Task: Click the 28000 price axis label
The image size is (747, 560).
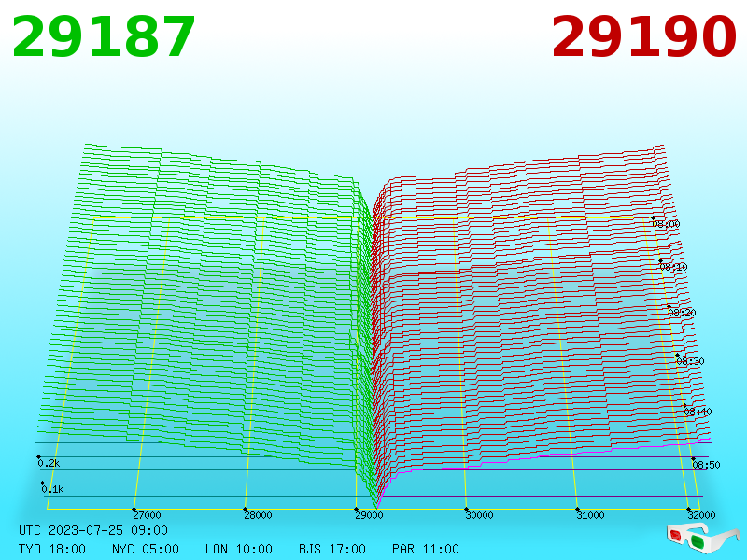Action: [258, 515]
